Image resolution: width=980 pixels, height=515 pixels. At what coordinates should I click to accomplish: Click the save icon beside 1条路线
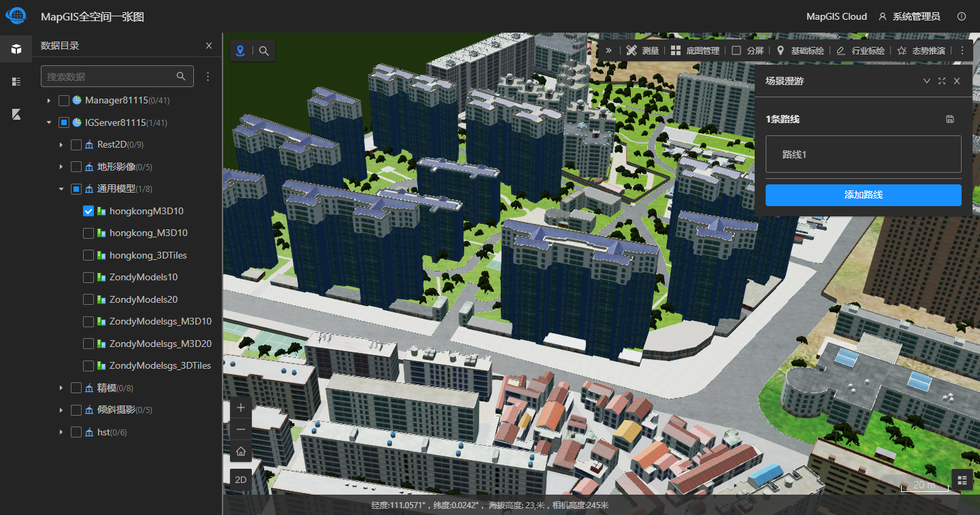950,119
